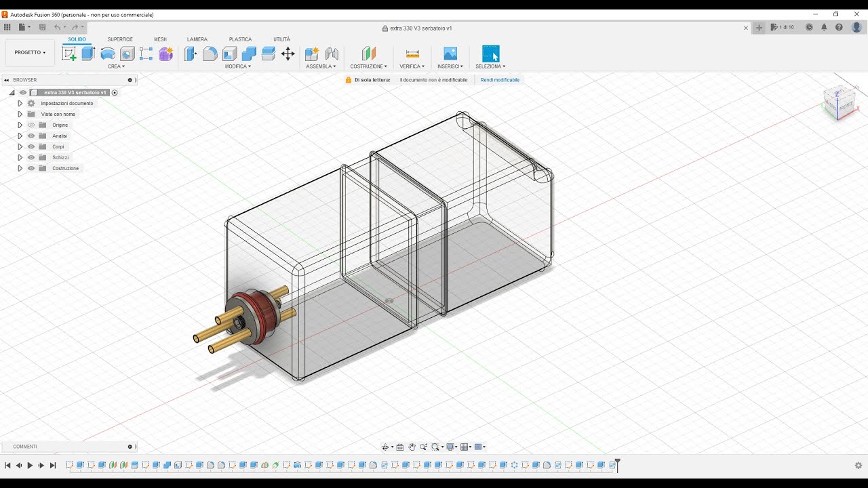Image resolution: width=868 pixels, height=488 pixels.
Task: Open timeline settings gear
Action: tap(859, 466)
